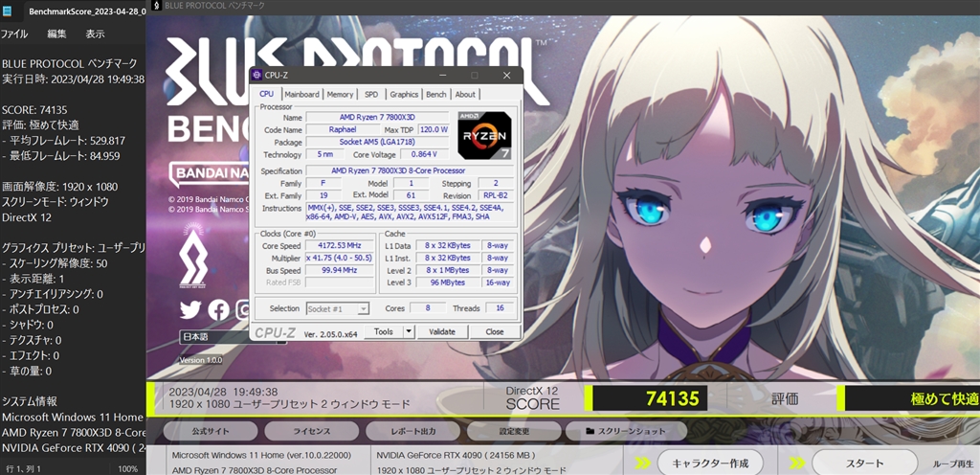This screenshot has width=980, height=475.
Task: Click the Multiplier value x 41.75
Action: pyautogui.click(x=339, y=259)
